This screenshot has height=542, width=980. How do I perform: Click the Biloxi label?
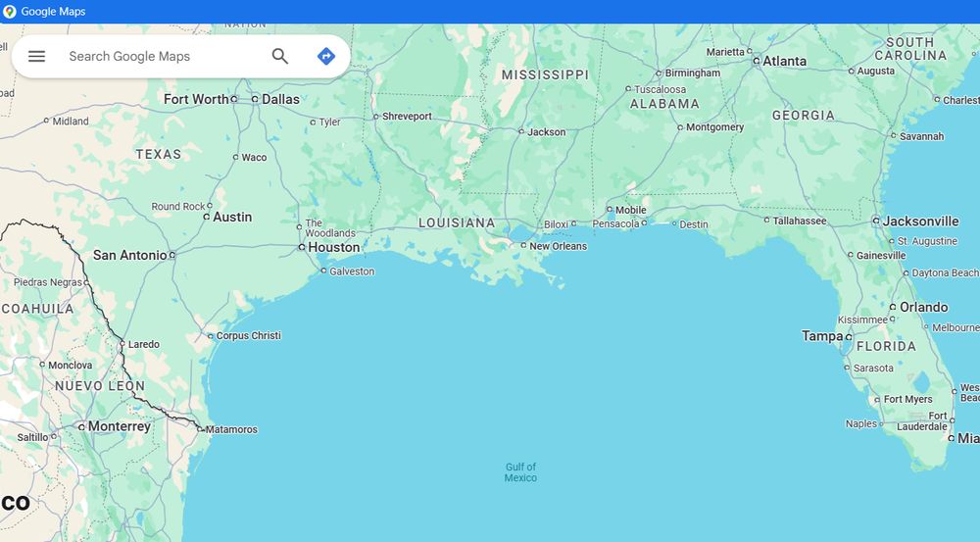pyautogui.click(x=557, y=224)
